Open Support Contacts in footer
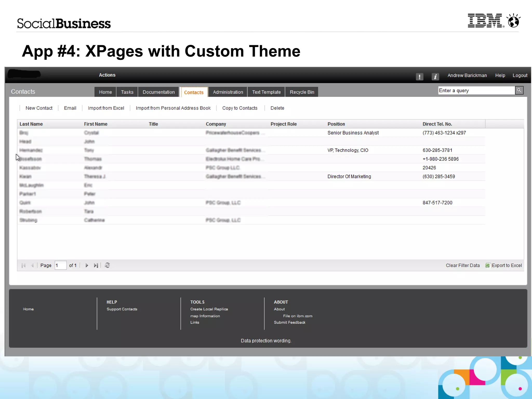Screen dimensions: 532x399 (x=122, y=309)
